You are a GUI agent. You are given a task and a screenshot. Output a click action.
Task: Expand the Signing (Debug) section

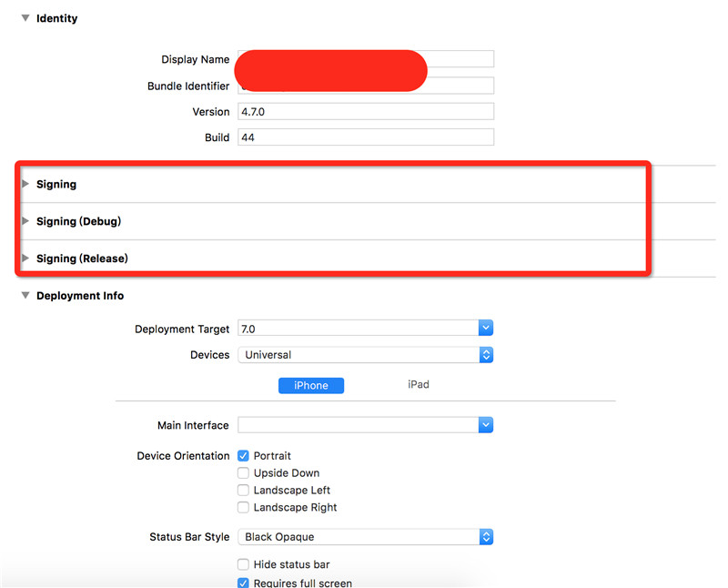click(25, 221)
